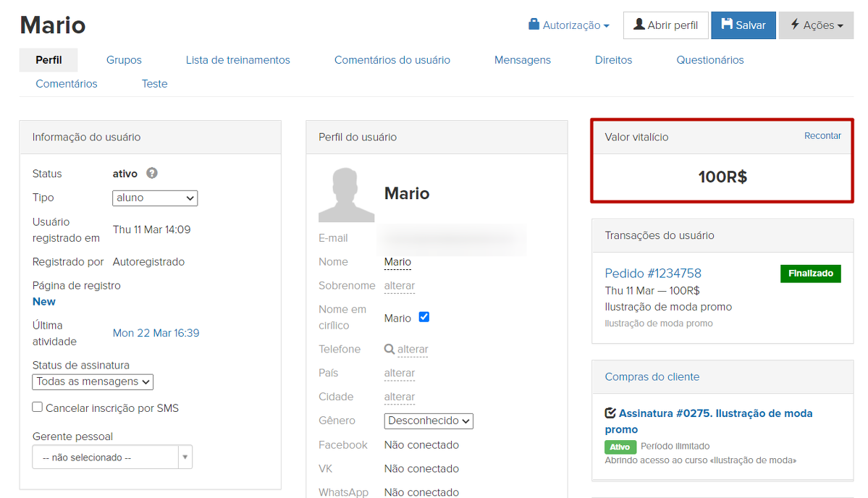Click the help question mark beside status
This screenshot has height=498, width=868.
[152, 174]
